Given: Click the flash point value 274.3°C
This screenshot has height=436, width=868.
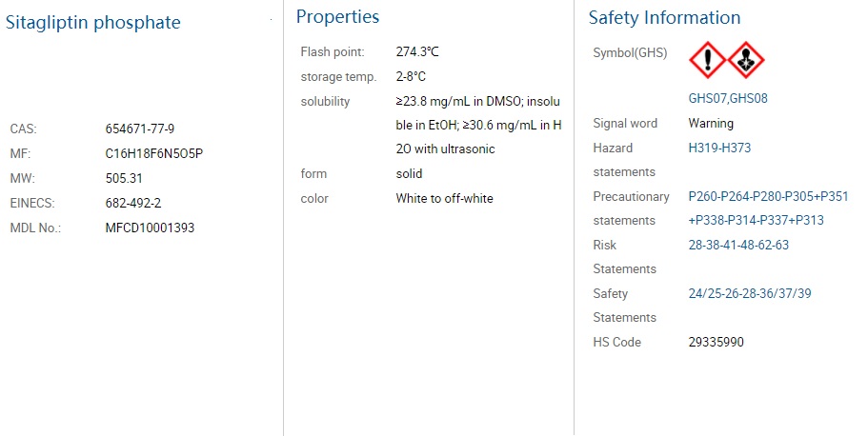Looking at the screenshot, I should point(417,52).
